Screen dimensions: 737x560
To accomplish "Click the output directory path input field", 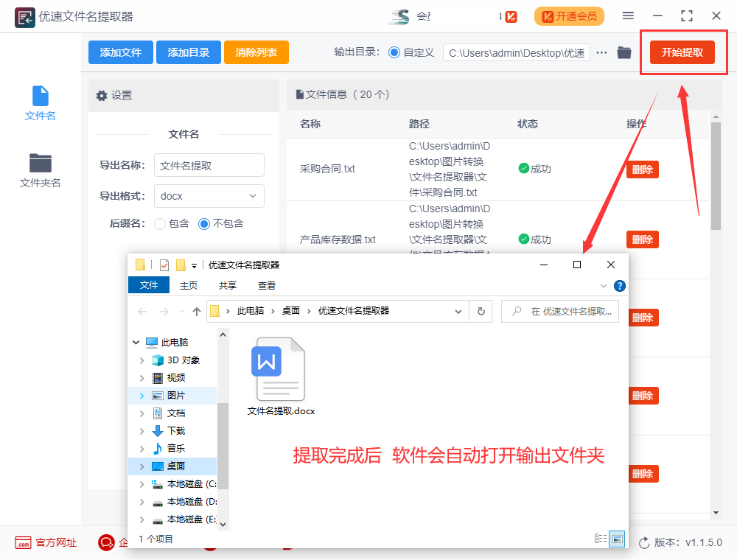I will tap(516, 52).
